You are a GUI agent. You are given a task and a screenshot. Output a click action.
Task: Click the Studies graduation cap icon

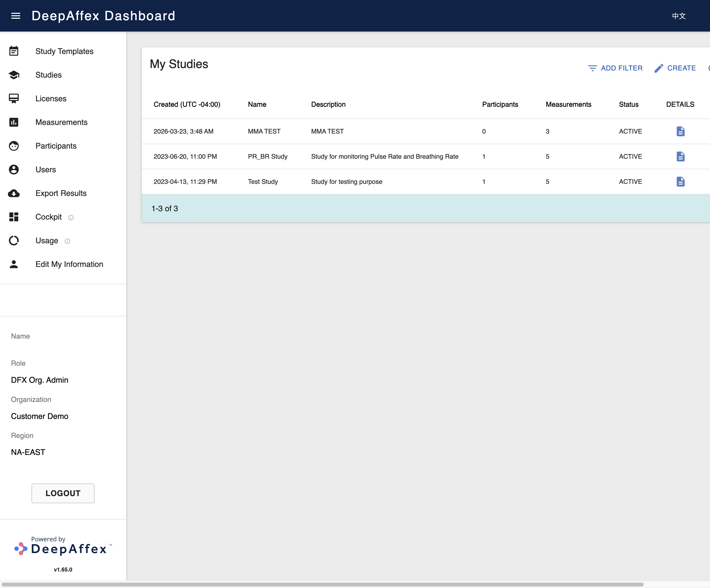pos(14,75)
